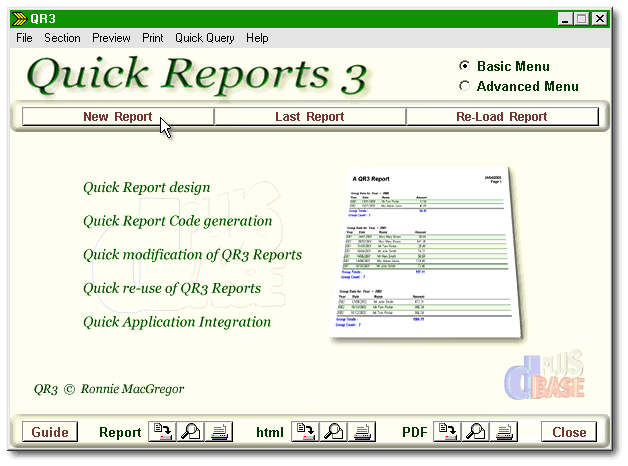Preview PDF with its magnifier icon
Viewport: 628px width, 466px height.
(x=475, y=432)
